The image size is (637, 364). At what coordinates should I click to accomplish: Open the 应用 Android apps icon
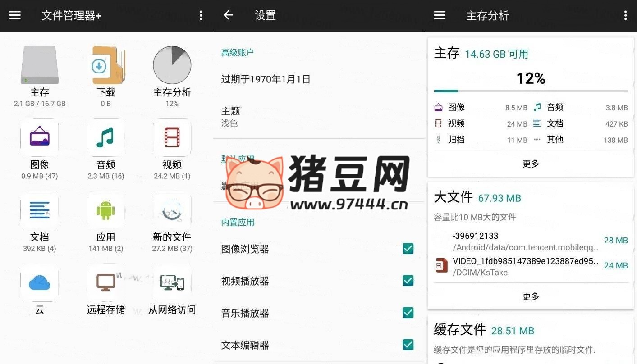coord(105,210)
